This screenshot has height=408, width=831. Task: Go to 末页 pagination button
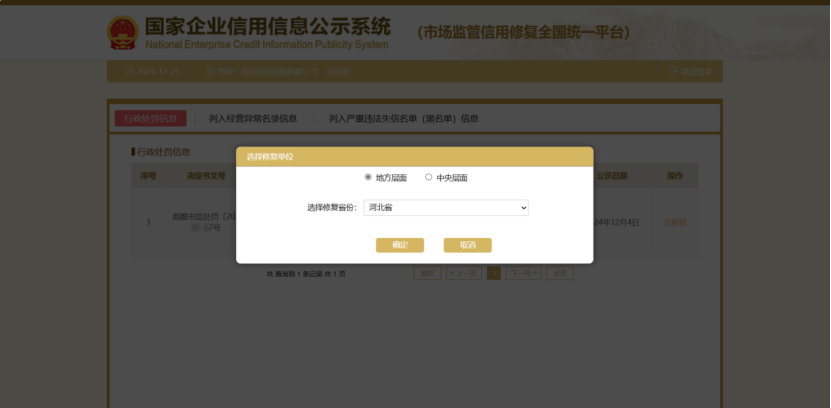(x=560, y=273)
